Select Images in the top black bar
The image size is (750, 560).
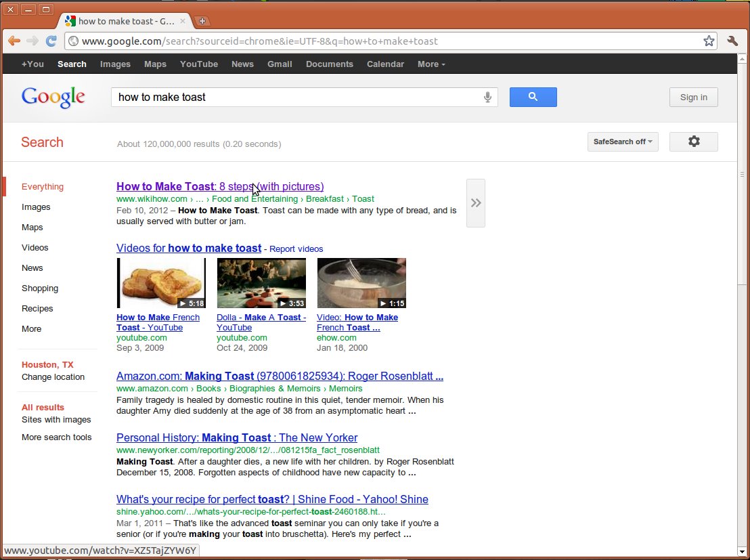coord(115,64)
